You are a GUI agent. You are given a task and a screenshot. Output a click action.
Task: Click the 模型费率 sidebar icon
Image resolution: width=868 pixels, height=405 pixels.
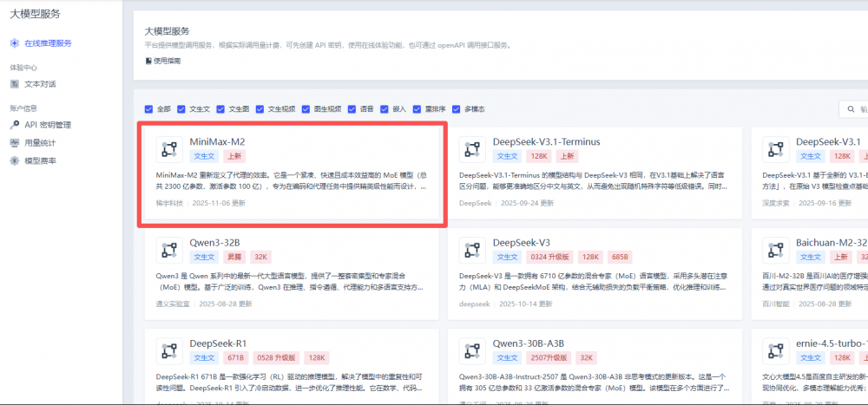point(15,160)
